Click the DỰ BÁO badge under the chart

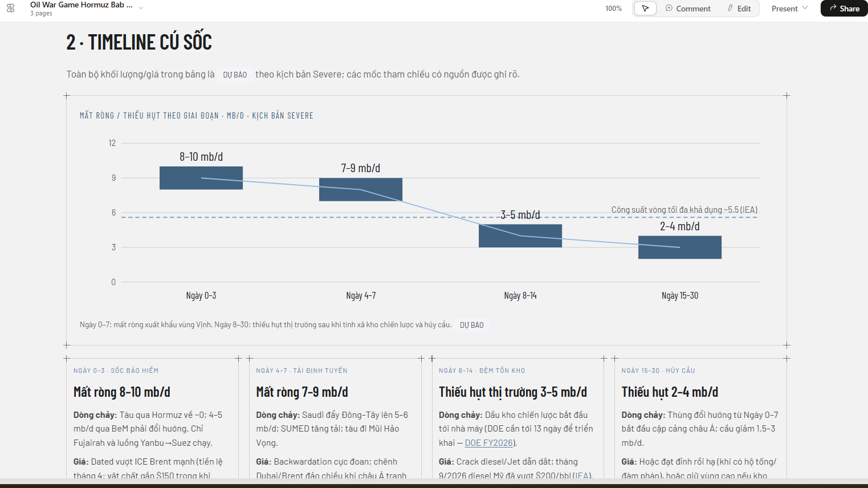472,325
